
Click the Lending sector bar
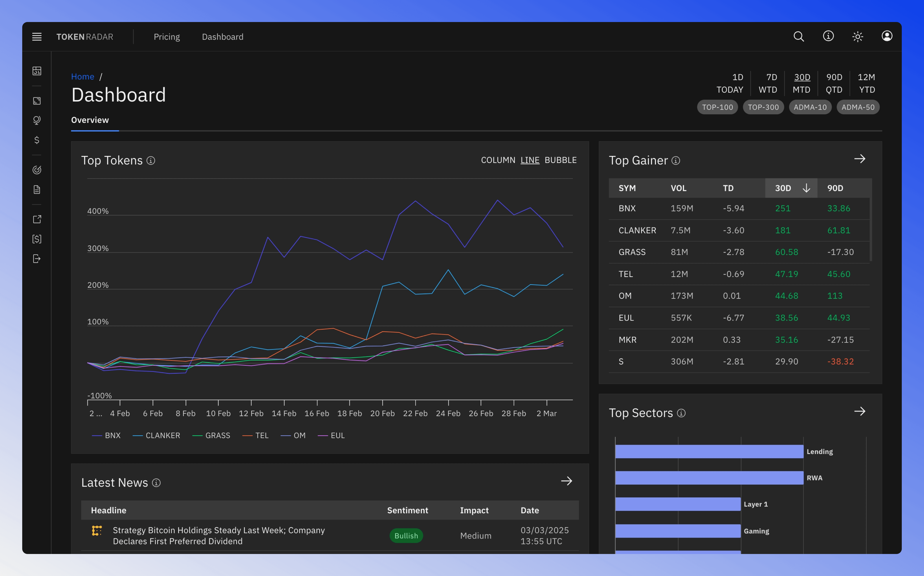709,451
